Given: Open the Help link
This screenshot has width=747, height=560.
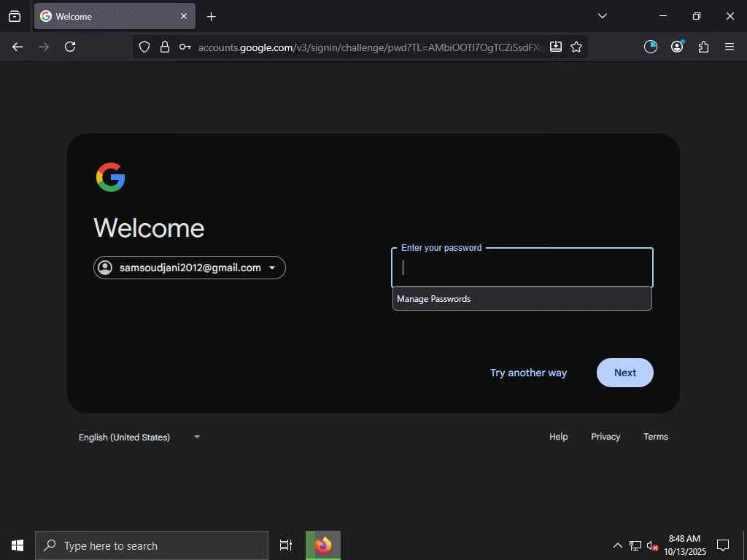Looking at the screenshot, I should pyautogui.click(x=558, y=437).
